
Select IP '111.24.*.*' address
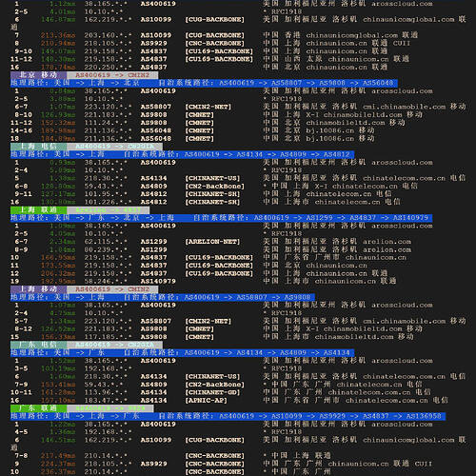(x=106, y=123)
